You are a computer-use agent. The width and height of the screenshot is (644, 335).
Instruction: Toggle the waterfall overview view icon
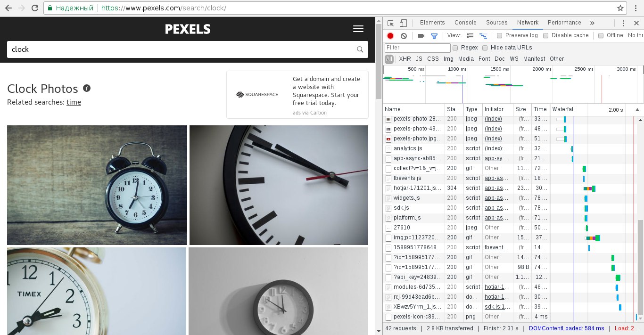click(483, 36)
